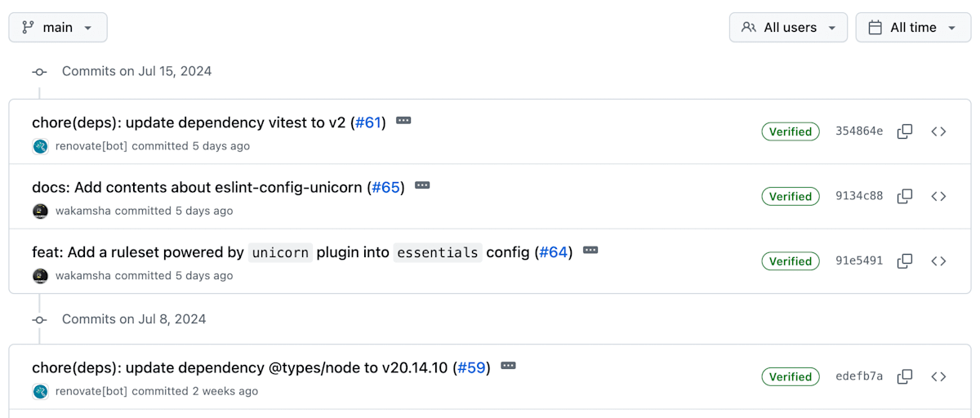Browse repository at commit 9134c88
Screen dimensions: 980x418
(938, 196)
